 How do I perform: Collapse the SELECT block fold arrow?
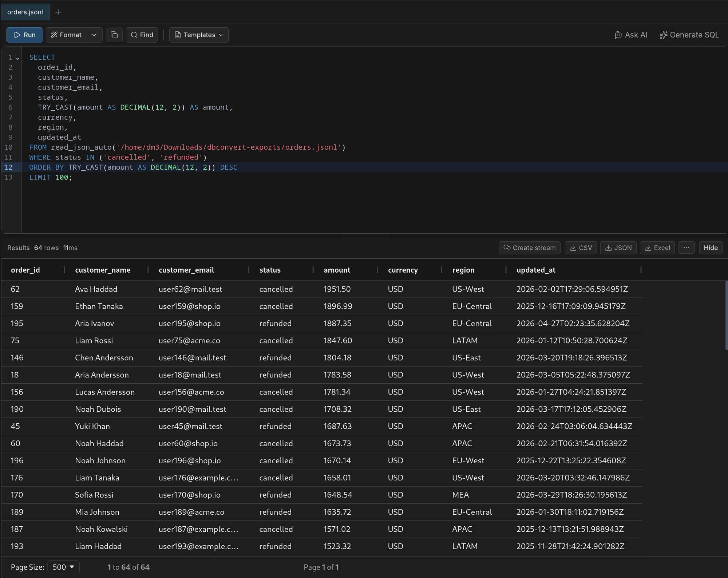coord(17,58)
